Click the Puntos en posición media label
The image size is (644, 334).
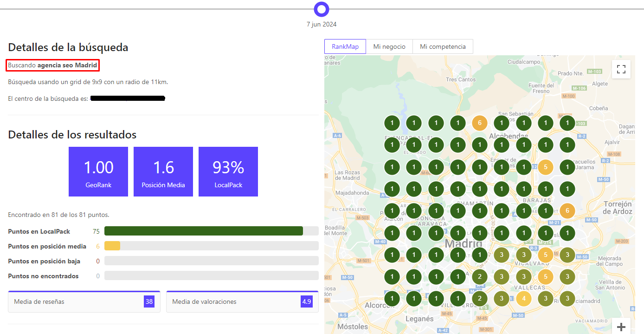click(47, 246)
